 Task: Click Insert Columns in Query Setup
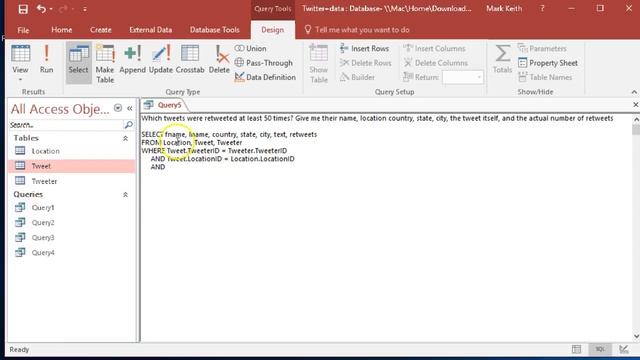[x=435, y=48]
